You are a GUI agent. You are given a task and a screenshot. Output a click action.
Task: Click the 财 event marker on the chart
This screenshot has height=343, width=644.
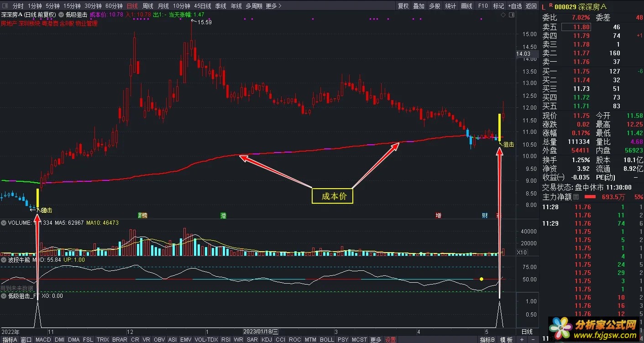(x=485, y=215)
